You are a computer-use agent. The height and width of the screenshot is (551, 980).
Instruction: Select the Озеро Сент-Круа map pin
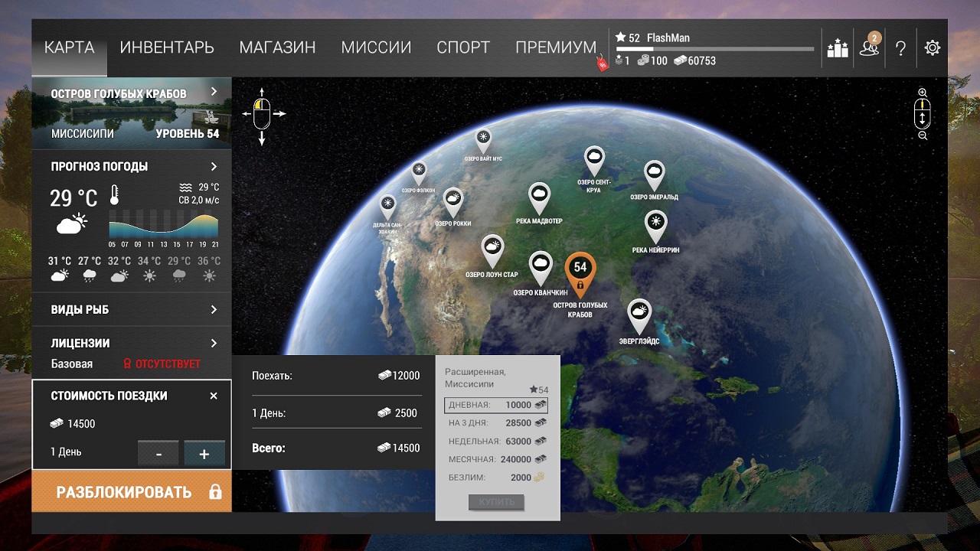click(x=594, y=161)
